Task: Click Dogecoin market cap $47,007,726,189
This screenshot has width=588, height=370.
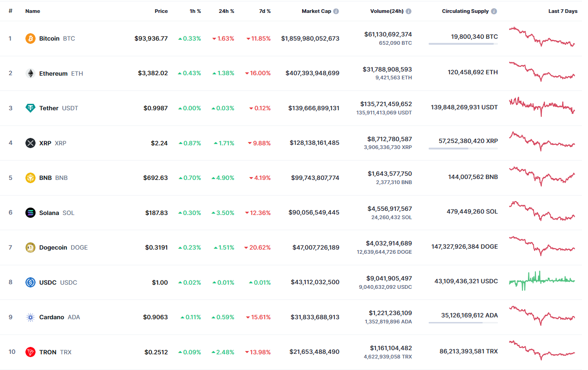Action: point(315,247)
